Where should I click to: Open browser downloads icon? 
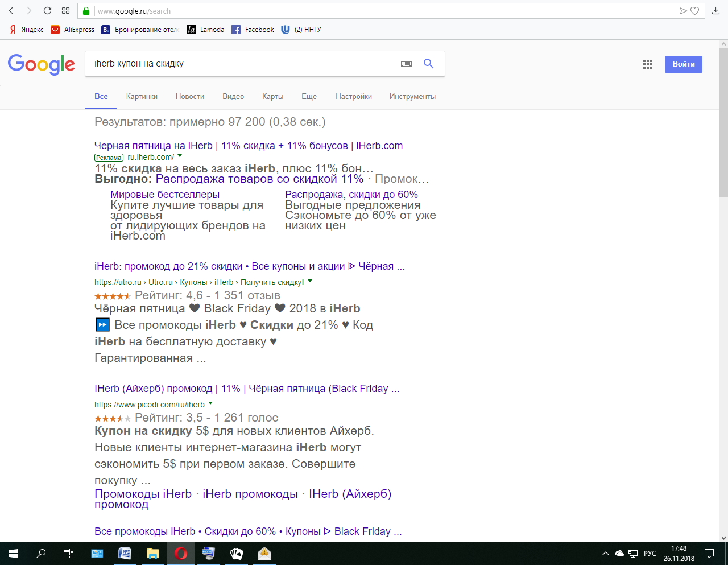coord(716,11)
